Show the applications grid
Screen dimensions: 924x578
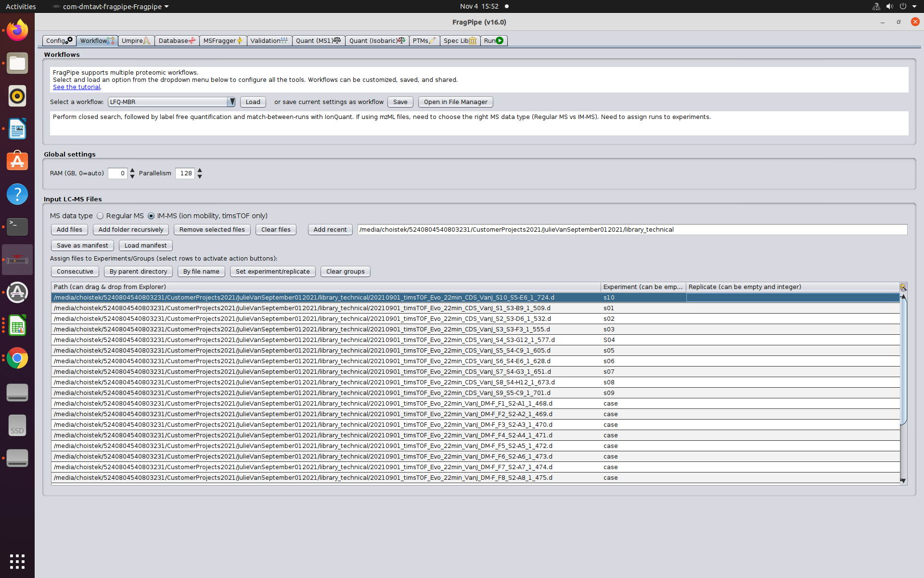click(x=17, y=561)
